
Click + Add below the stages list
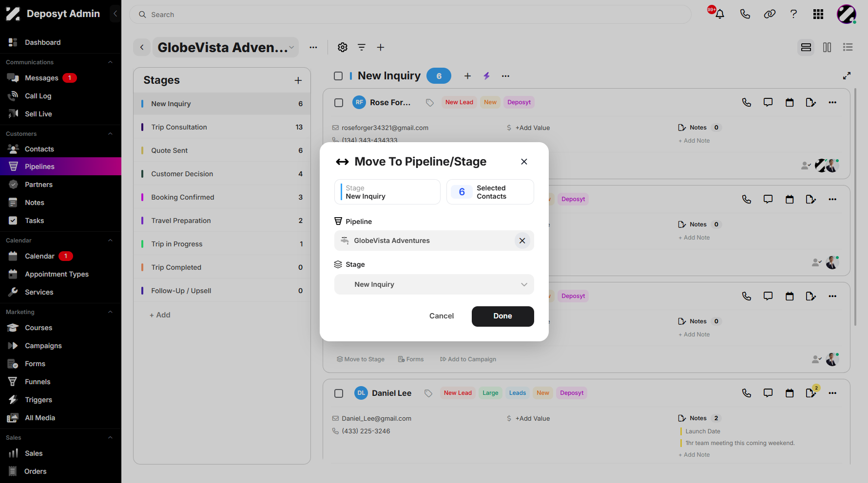160,315
